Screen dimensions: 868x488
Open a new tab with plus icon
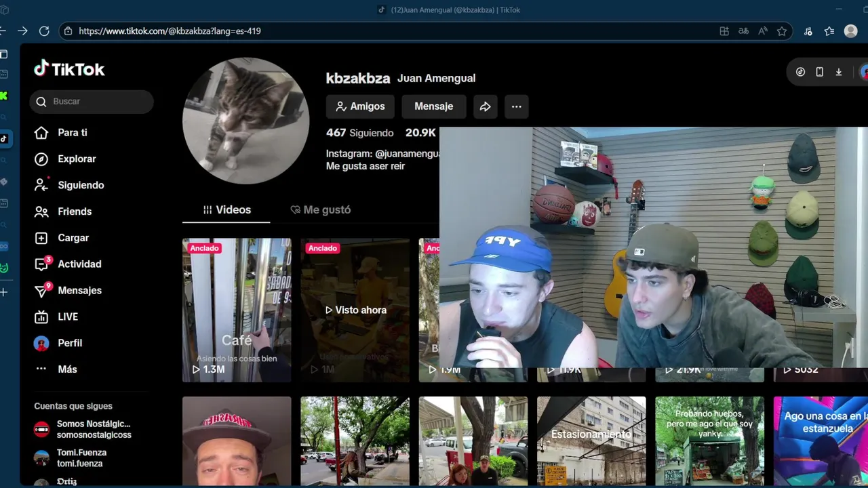[x=3, y=292]
